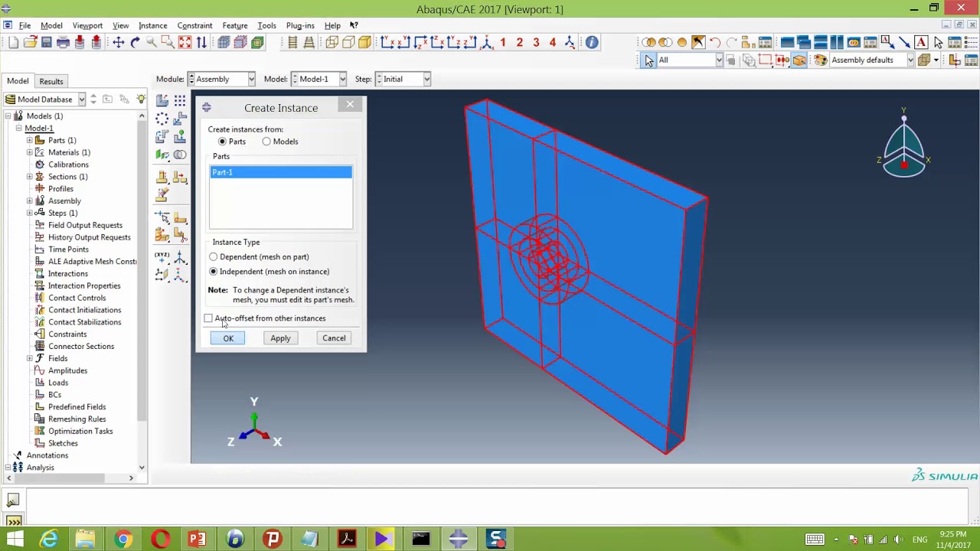Click the Translate Instance tool icon
Screen dimensions: 980x551
(x=180, y=119)
